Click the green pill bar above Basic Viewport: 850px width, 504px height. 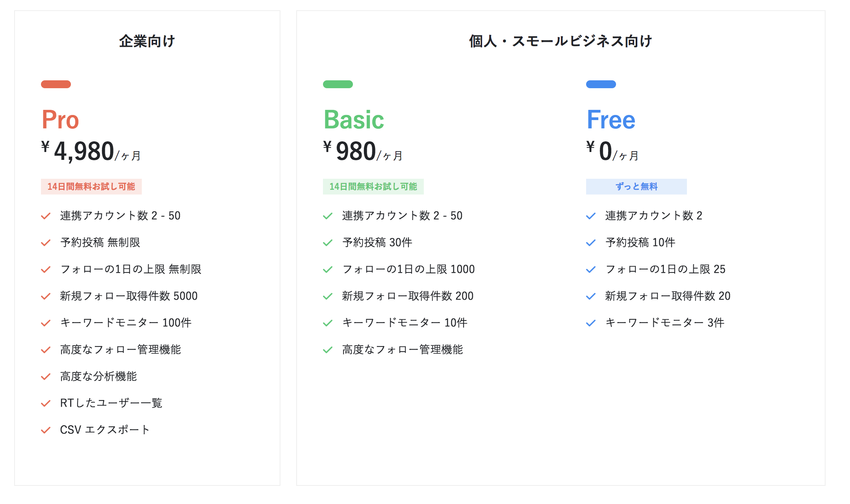[338, 84]
